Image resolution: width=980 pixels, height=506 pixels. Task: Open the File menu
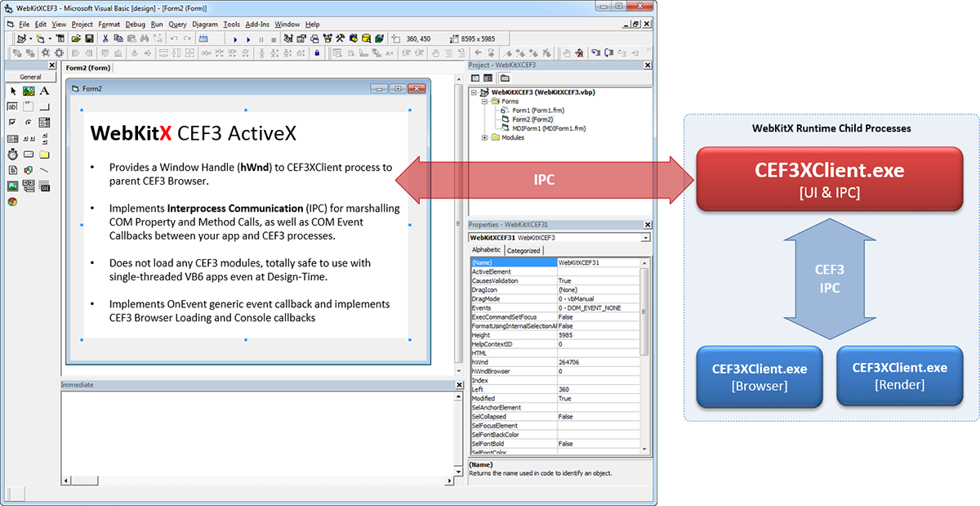(24, 25)
